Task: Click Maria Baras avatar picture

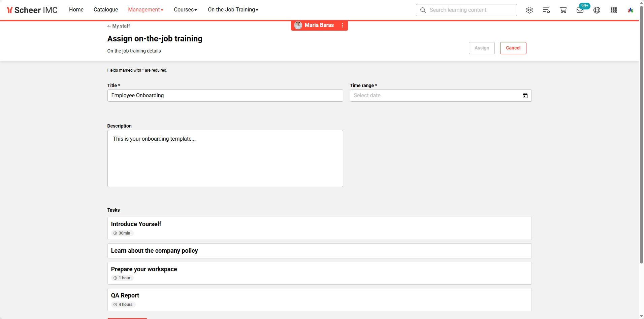Action: click(298, 25)
